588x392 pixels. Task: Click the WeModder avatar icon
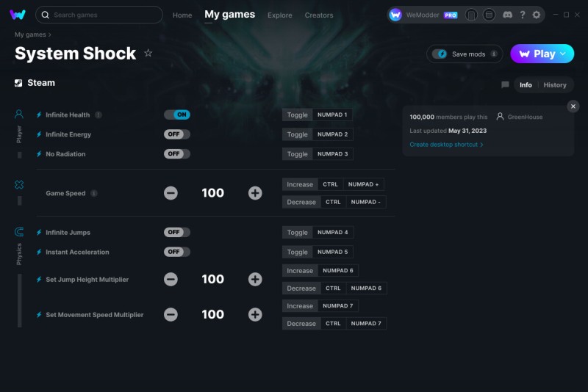(x=395, y=15)
